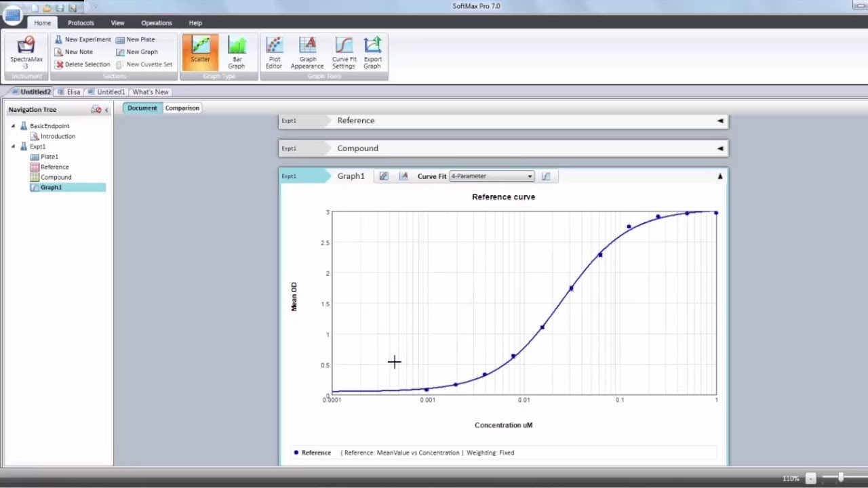Switch to the Elisa document tab
This screenshot has height=488, width=868.
69,91
